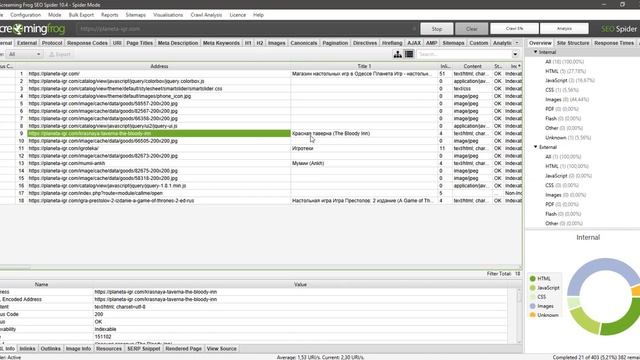This screenshot has width=640, height=360.
Task: Stop the crawl with Stop button
Action: 437,29
